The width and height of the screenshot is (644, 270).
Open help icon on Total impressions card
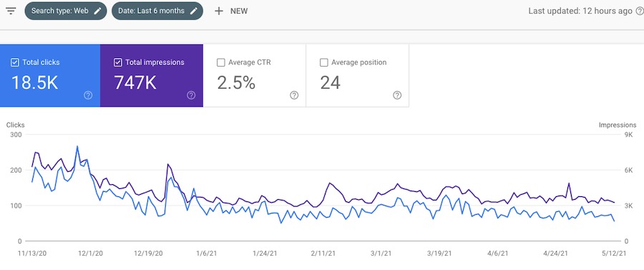click(x=191, y=95)
